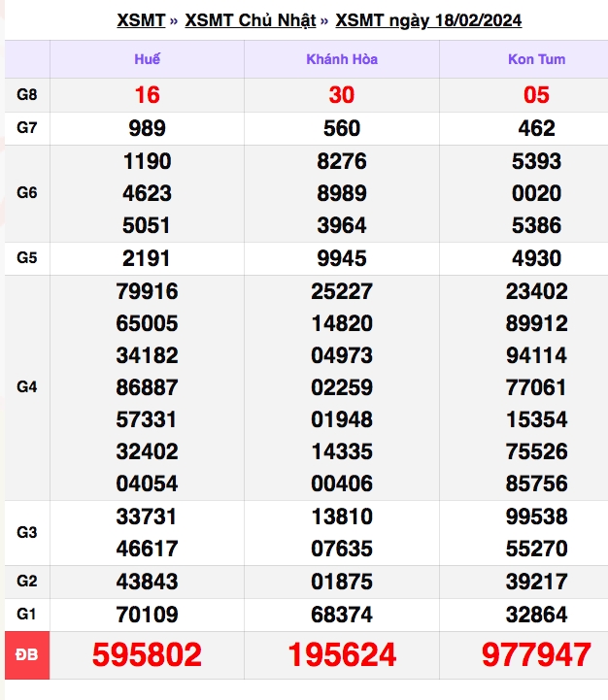Screen dimensions: 608x700
Task: Click Kon Tum G5 result 4930
Action: coord(536,258)
